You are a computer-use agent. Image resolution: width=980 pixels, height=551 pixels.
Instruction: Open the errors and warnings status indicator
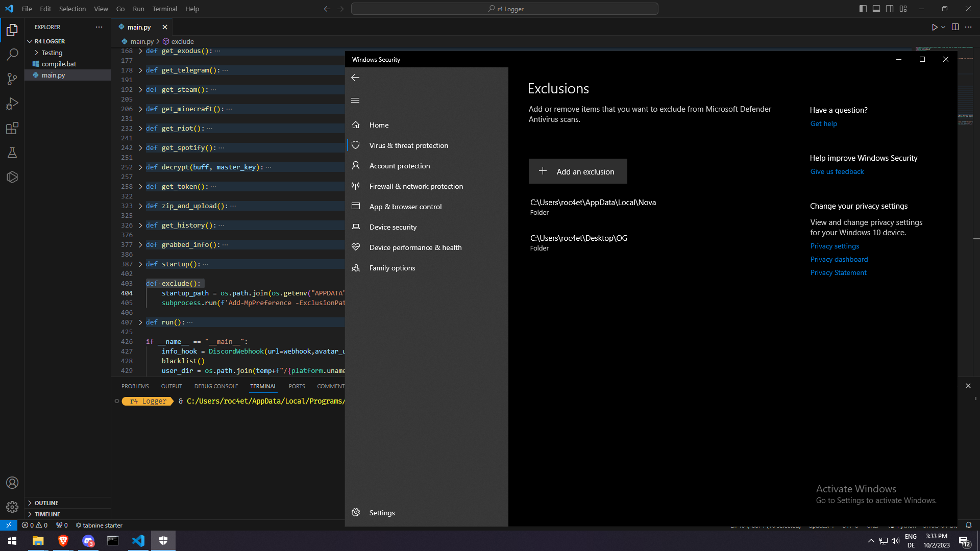pyautogui.click(x=35, y=525)
